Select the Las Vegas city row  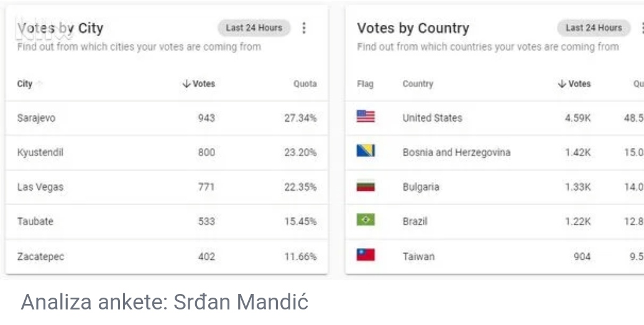[167, 187]
